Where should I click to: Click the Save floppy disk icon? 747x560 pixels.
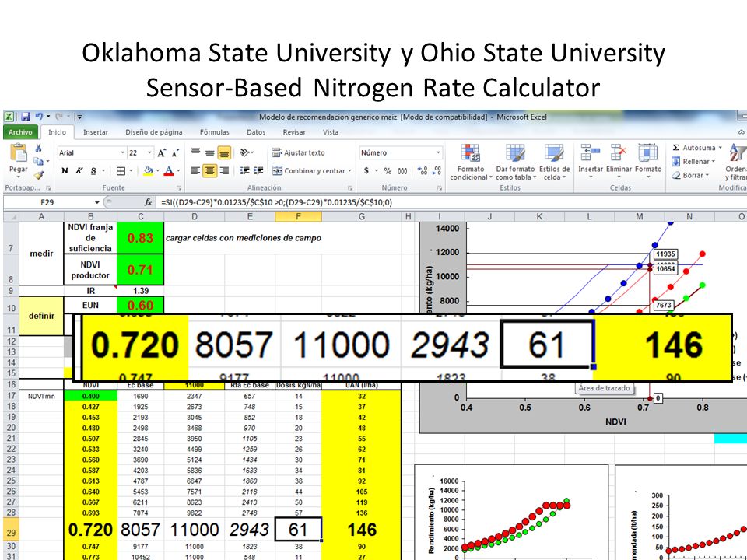pos(25,117)
